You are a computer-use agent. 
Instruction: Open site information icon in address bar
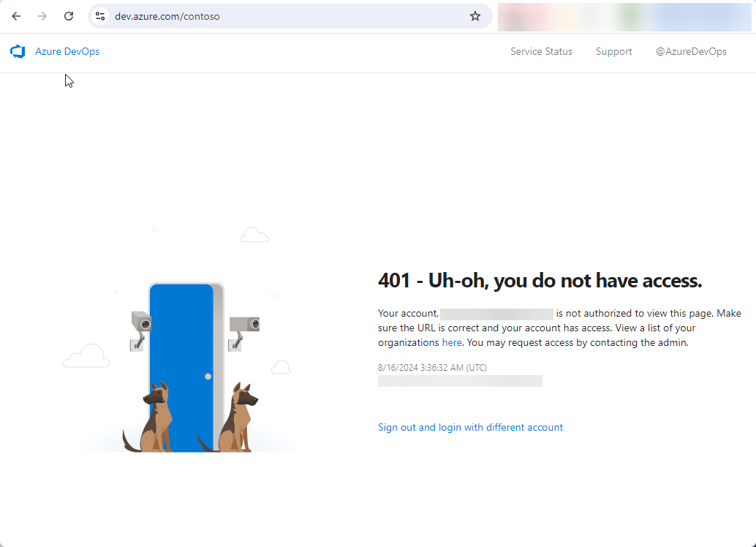pos(101,16)
